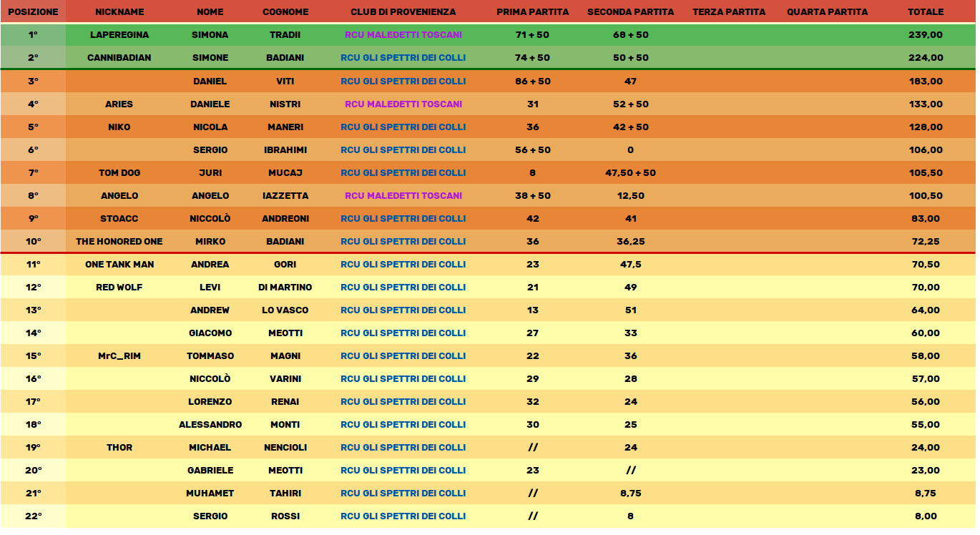This screenshot has height=535, width=980.
Task: Click name GABRIELE
Action: coord(210,471)
